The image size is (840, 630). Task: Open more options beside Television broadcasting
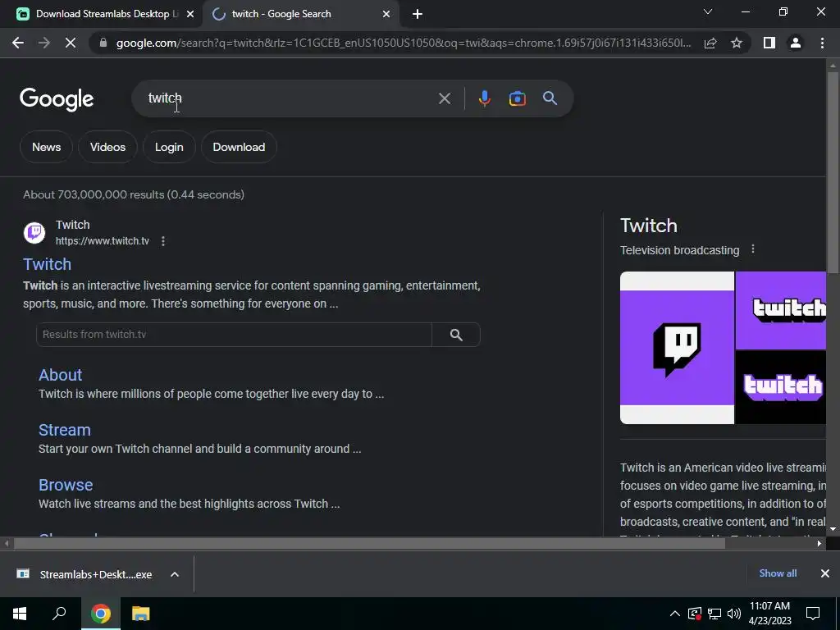pos(753,249)
